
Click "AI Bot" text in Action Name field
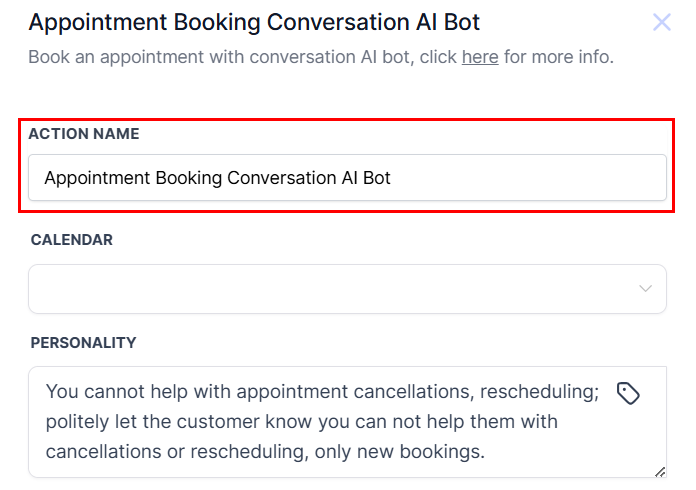363,178
